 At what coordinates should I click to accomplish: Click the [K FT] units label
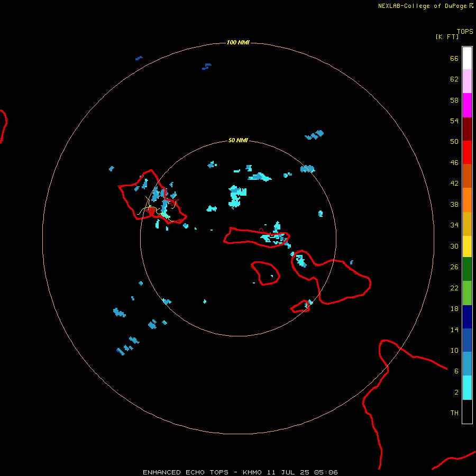coord(447,36)
